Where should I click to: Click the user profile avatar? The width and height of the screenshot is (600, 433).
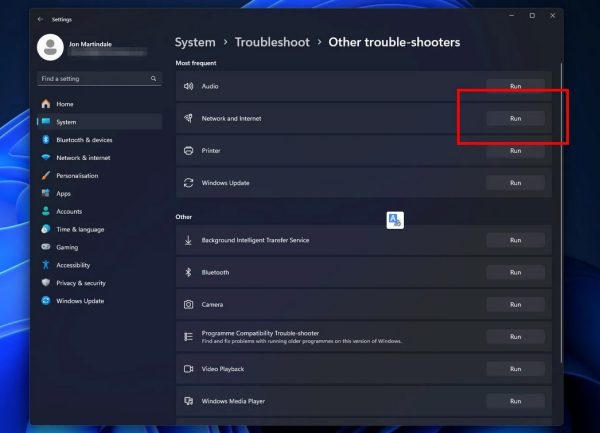(50, 47)
